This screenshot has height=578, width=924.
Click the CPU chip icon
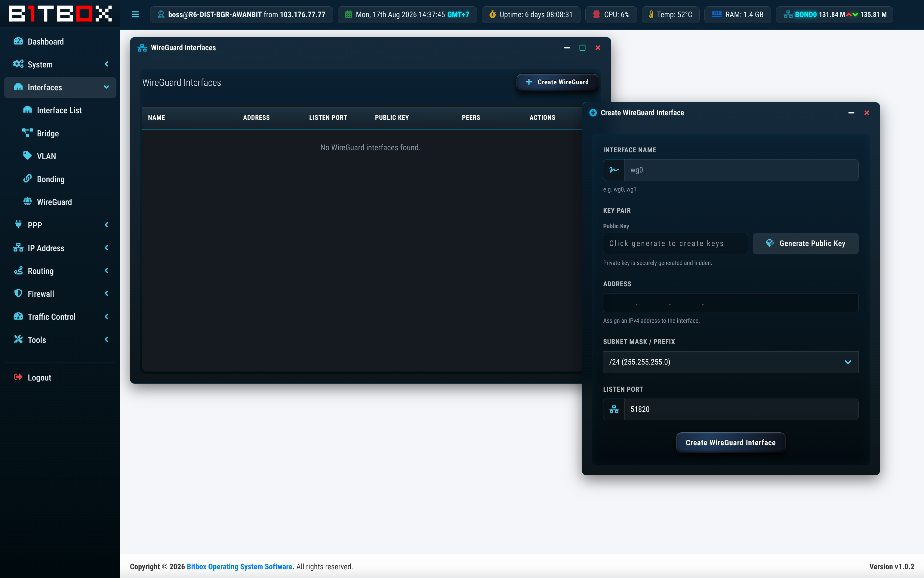(x=596, y=14)
